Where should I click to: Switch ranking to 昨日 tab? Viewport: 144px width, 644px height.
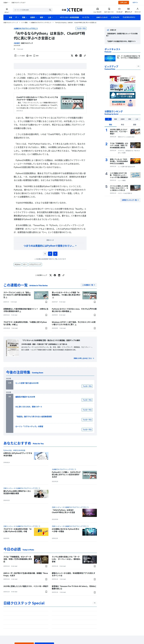pos(123,125)
